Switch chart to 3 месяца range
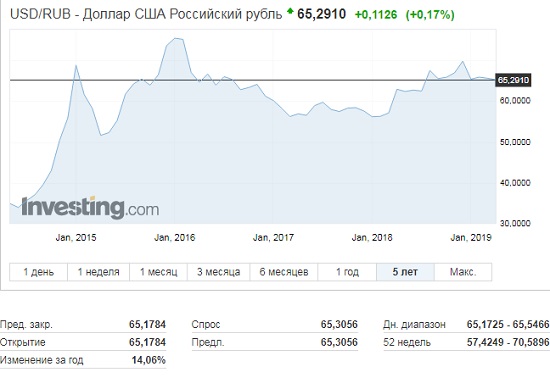 coord(219,272)
